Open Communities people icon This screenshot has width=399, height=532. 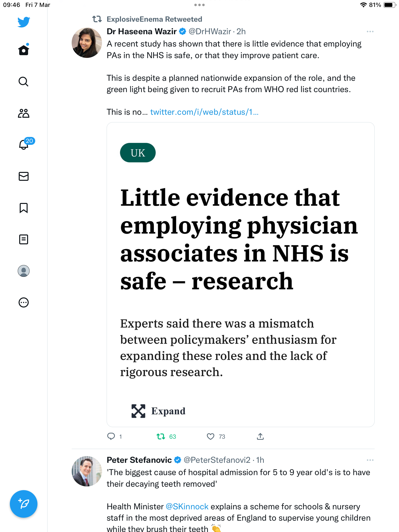(24, 113)
